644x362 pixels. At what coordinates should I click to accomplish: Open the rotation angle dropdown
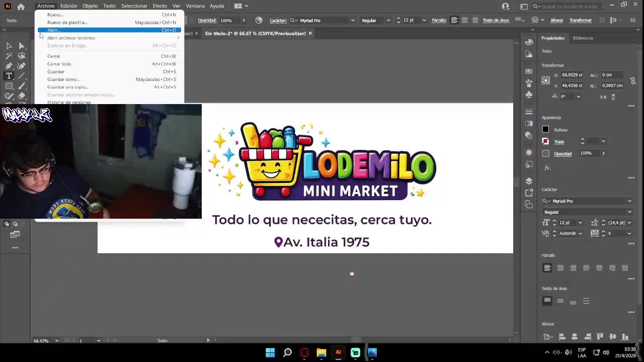click(578, 97)
